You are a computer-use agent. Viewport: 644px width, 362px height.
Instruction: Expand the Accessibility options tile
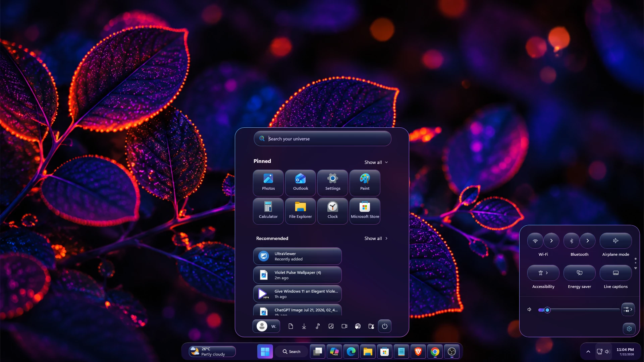[543, 273]
